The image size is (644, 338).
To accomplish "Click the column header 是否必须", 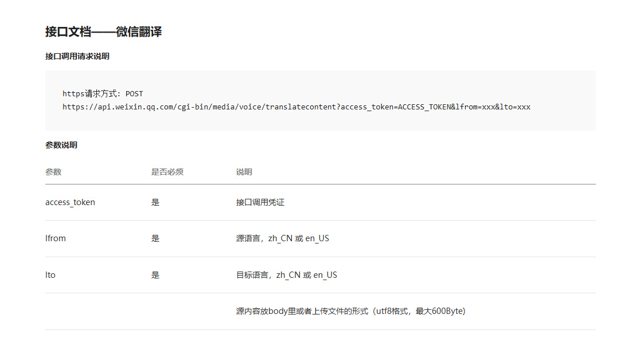I will 167,172.
